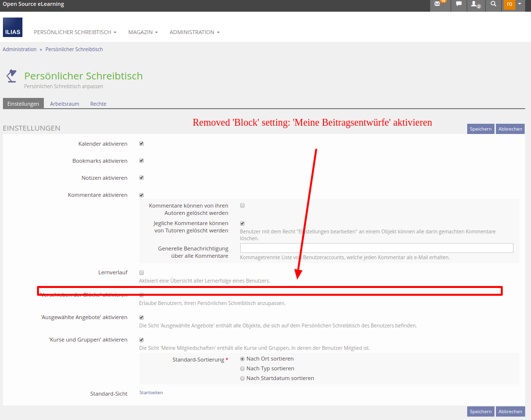Uncheck 'Bookmarks aktivieren' checkbox
The image size is (531, 420).
[141, 161]
